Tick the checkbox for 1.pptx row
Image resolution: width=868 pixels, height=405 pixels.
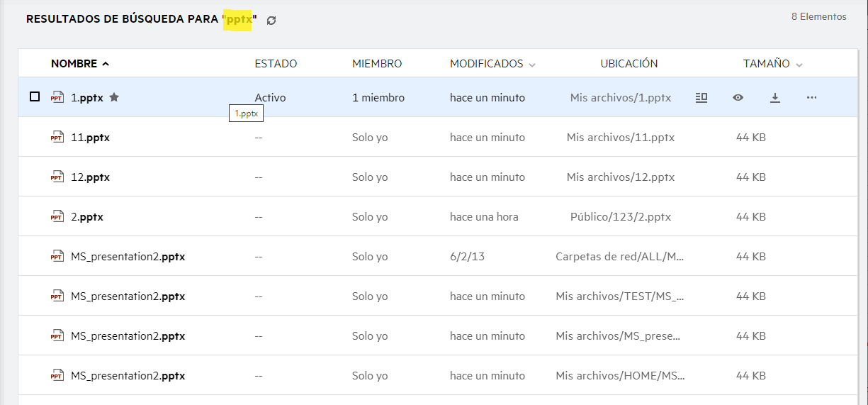coord(35,97)
